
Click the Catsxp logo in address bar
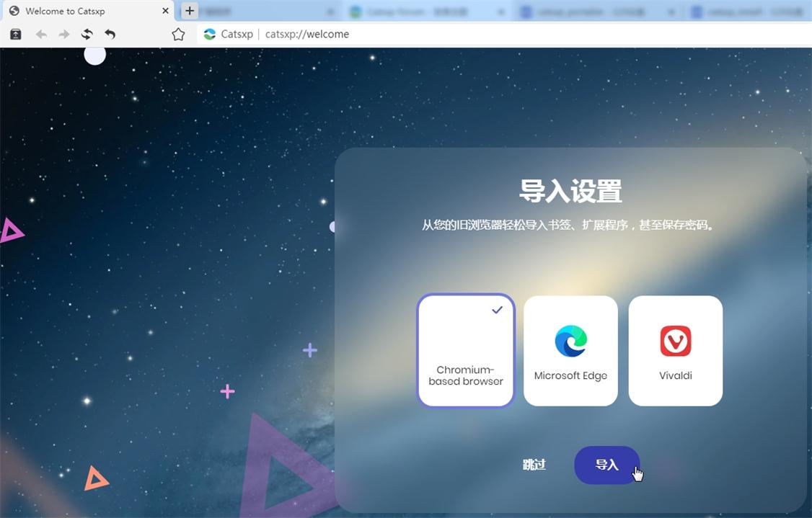coord(210,34)
